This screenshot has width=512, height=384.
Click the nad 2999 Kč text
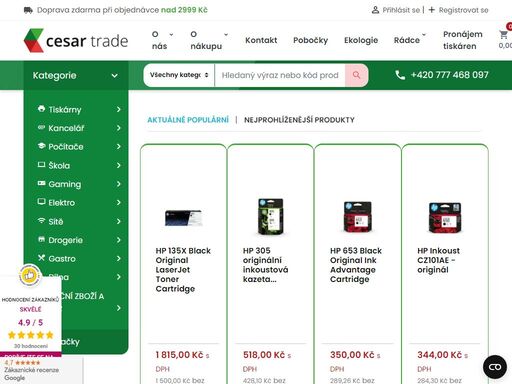point(184,10)
